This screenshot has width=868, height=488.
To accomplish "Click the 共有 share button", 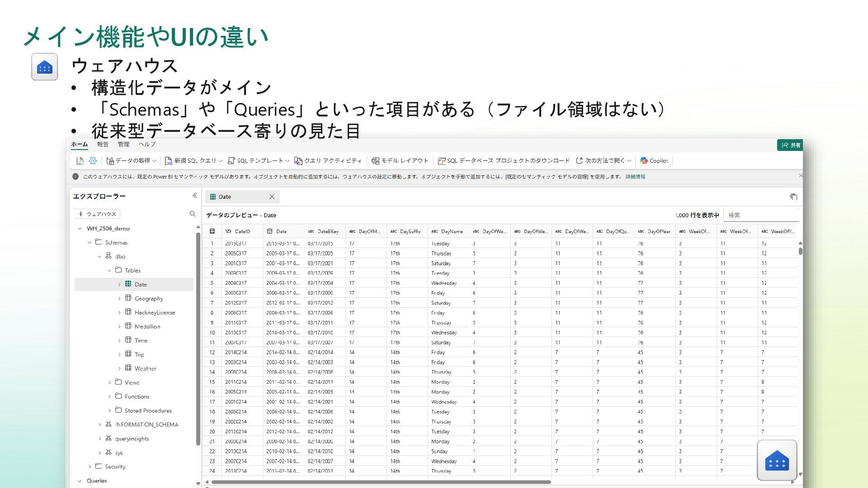I will [x=790, y=145].
